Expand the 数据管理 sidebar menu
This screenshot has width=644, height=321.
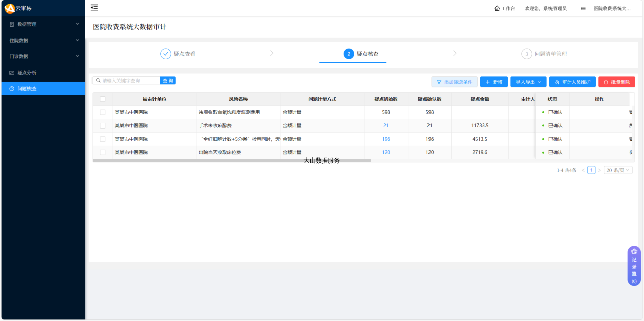tap(43, 24)
